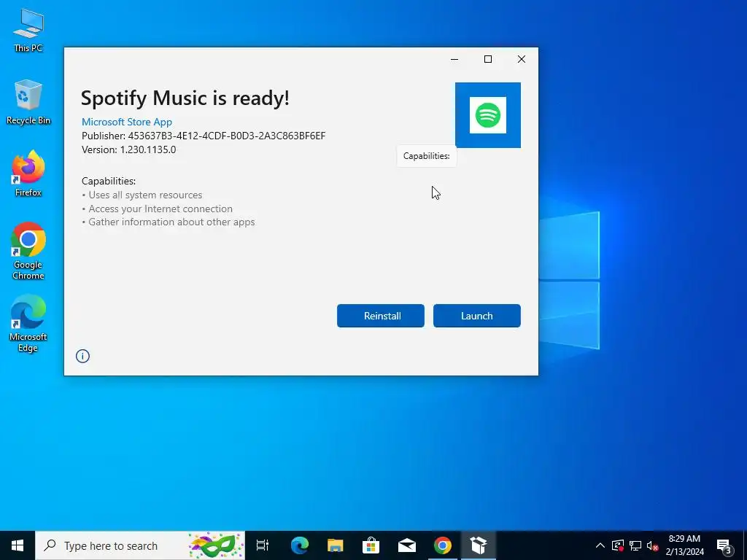Click the muted volume tray icon

point(652,545)
